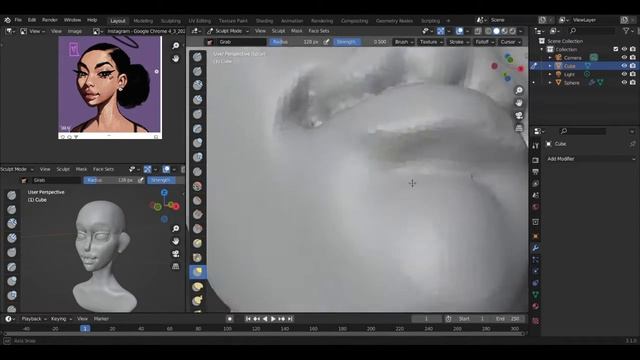Switch perspective/orthographic grid icon in main viewport

coord(519,128)
